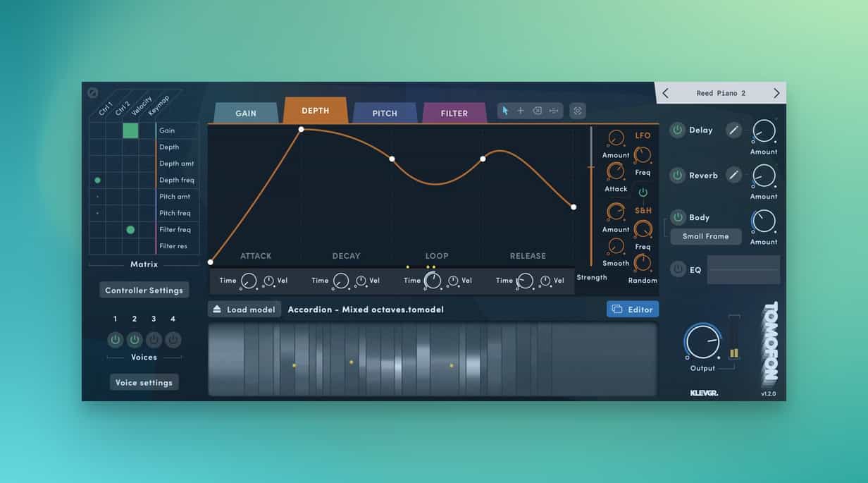
Task: Switch to the GAIN tab
Action: 246,113
